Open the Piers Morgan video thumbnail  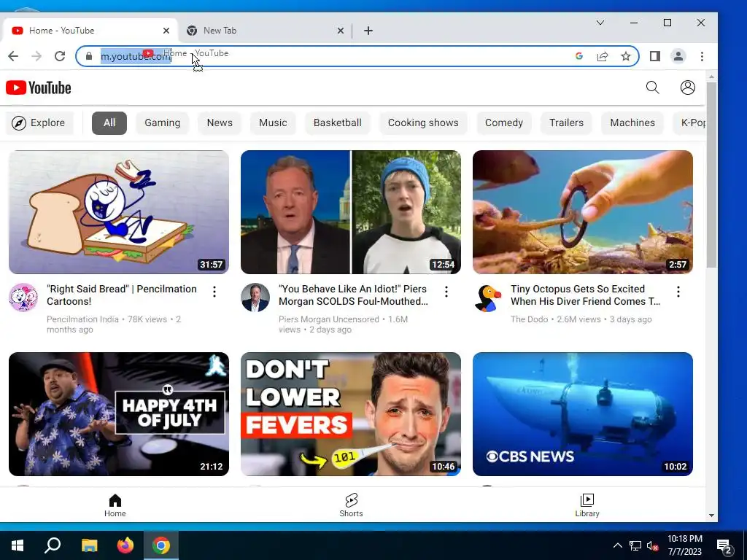click(x=351, y=212)
